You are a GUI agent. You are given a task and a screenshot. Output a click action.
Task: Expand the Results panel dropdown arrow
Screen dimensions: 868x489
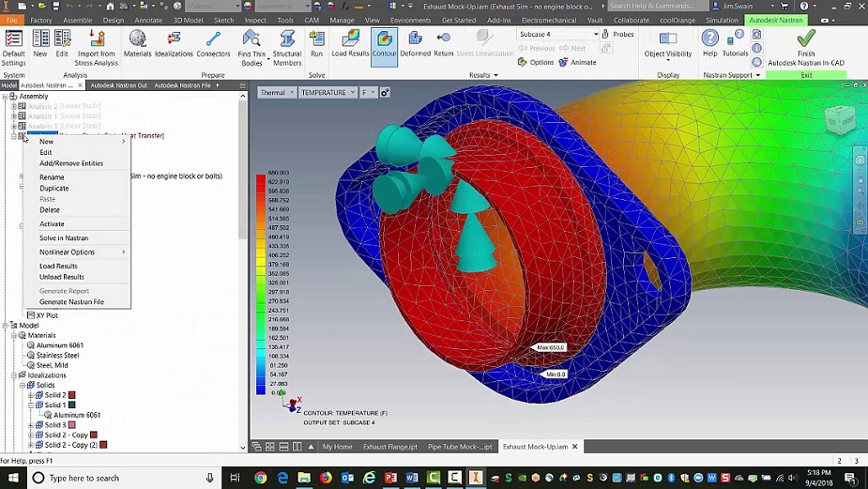495,75
